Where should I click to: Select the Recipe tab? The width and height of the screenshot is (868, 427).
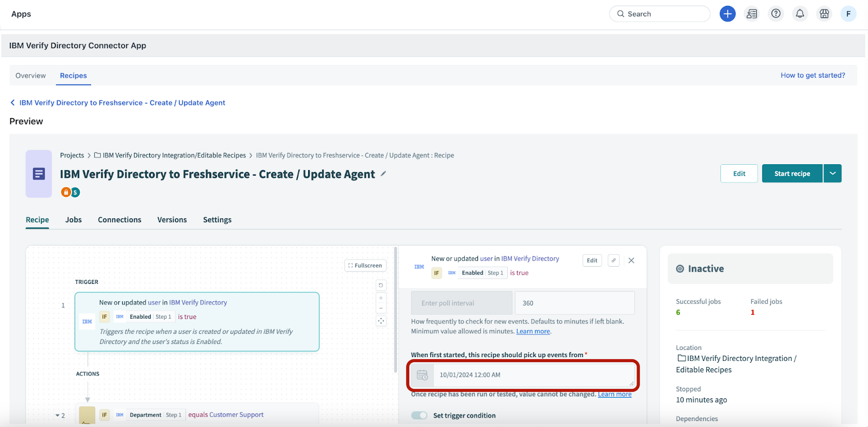37,219
